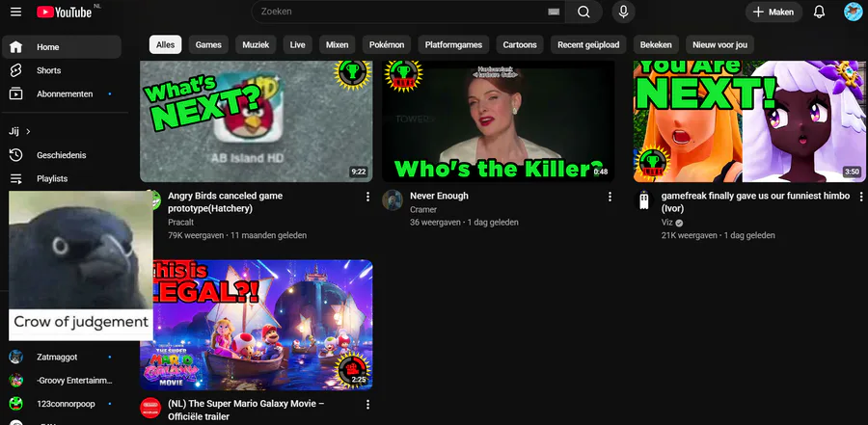The height and width of the screenshot is (425, 868).
Task: Click the Nintendo channel avatar by Mario trailer
Action: coord(150,408)
